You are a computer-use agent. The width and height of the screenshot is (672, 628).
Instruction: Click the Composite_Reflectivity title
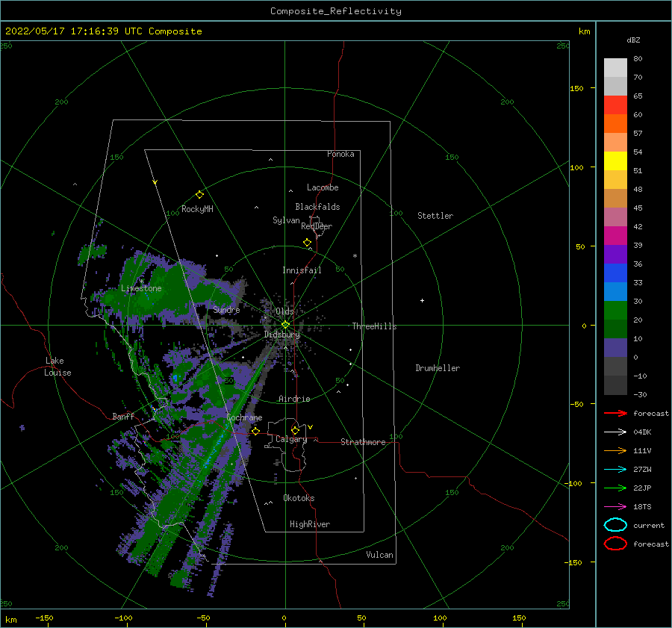(336, 11)
